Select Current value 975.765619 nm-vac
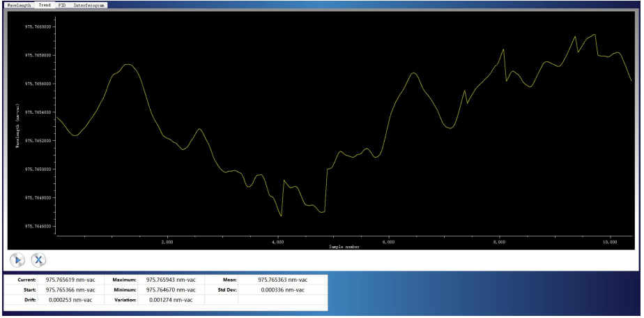Image resolution: width=644 pixels, height=318 pixels. [x=70, y=280]
